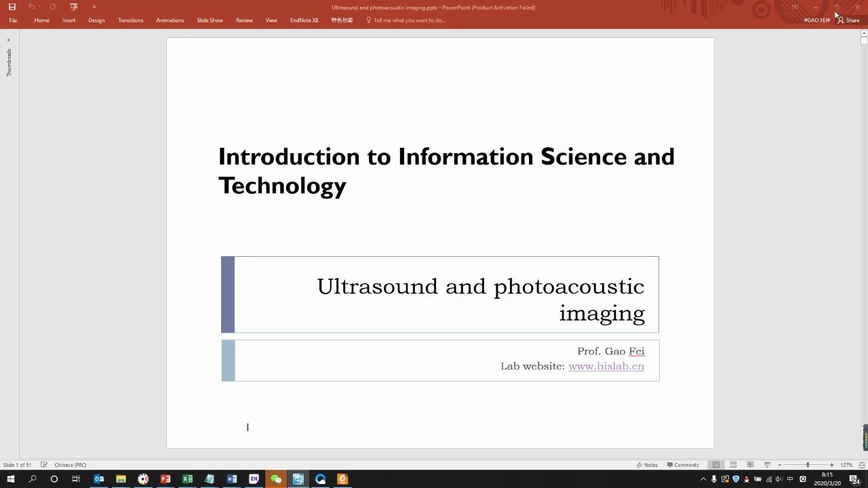868x488 pixels.
Task: Click the GAO FEI account name
Action: pos(816,20)
